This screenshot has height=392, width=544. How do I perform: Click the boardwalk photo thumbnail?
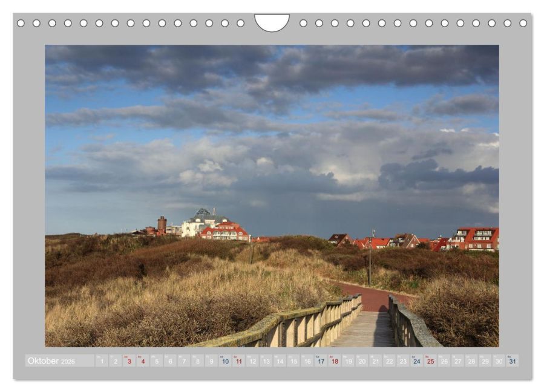point(272,194)
